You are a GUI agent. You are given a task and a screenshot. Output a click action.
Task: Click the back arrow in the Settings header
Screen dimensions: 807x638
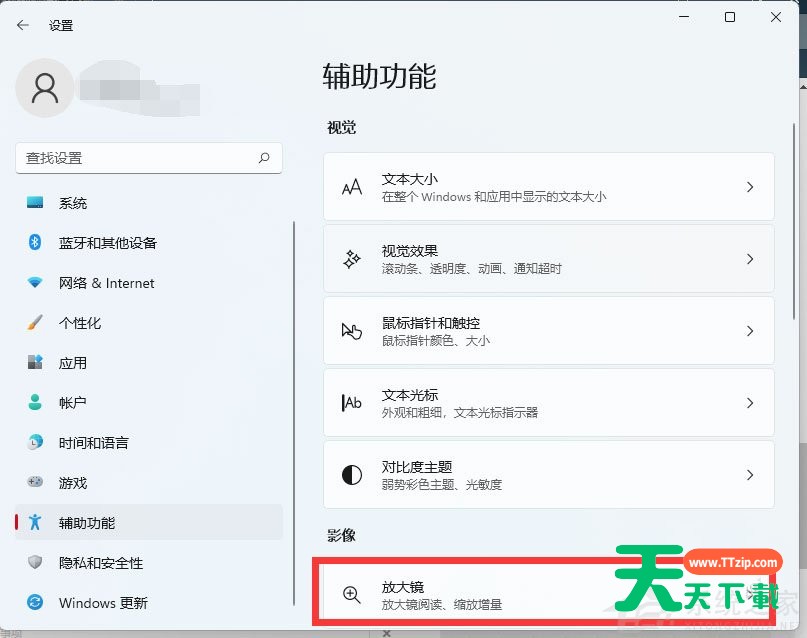(23, 25)
